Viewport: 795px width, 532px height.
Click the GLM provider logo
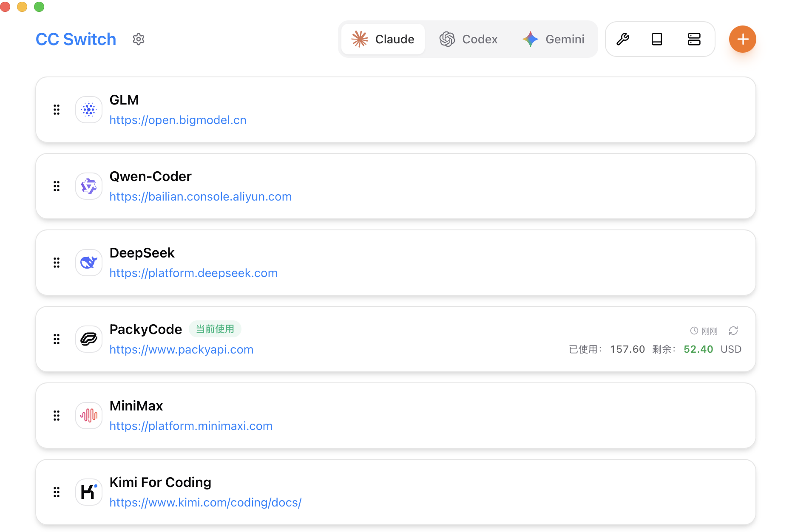[88, 110]
